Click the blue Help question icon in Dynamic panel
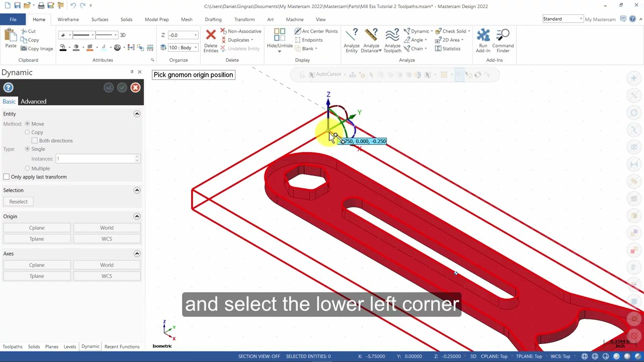The width and height of the screenshot is (644, 362). pyautogui.click(x=8, y=87)
